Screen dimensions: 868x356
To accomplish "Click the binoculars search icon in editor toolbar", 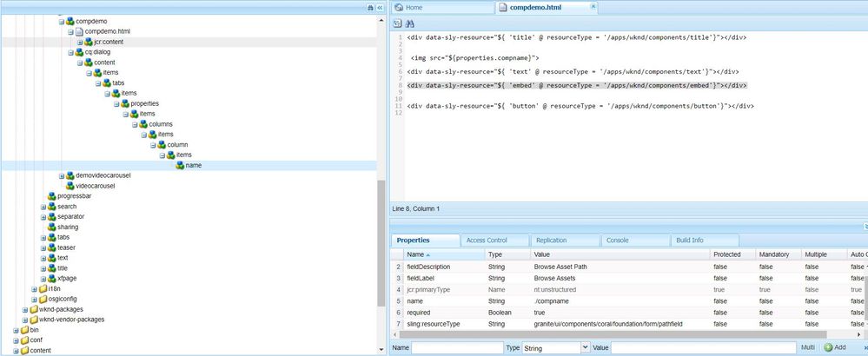I will [x=410, y=23].
